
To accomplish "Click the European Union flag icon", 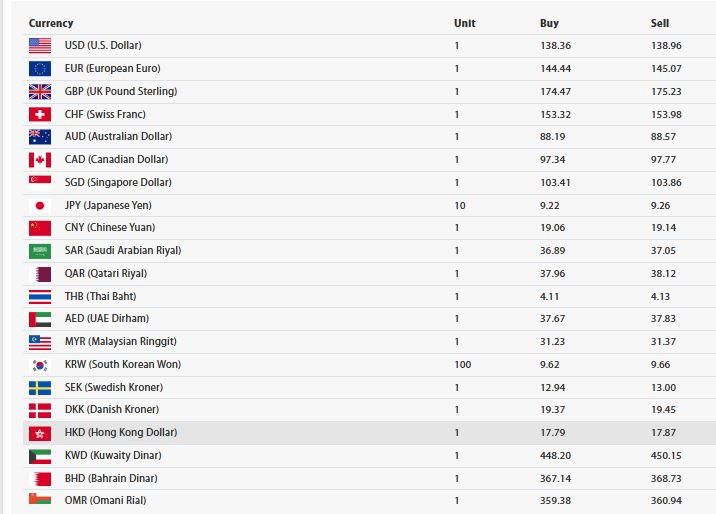I will (x=40, y=69).
